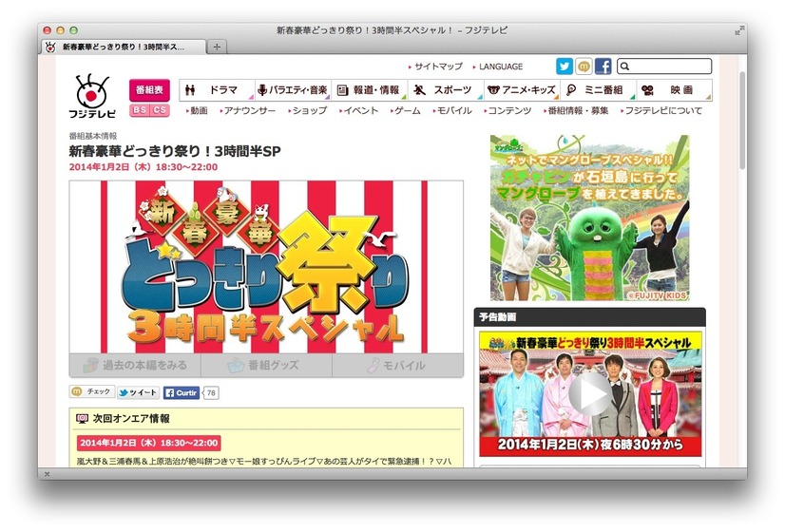The image size is (785, 532).
Task: Click the 過去の本編をみる button
Action: 135,366
